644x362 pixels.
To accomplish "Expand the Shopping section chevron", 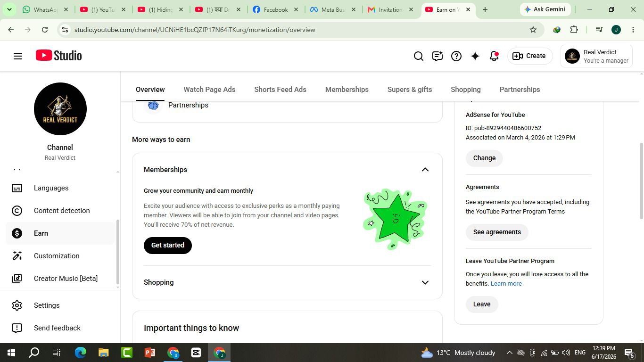I will click(x=425, y=282).
